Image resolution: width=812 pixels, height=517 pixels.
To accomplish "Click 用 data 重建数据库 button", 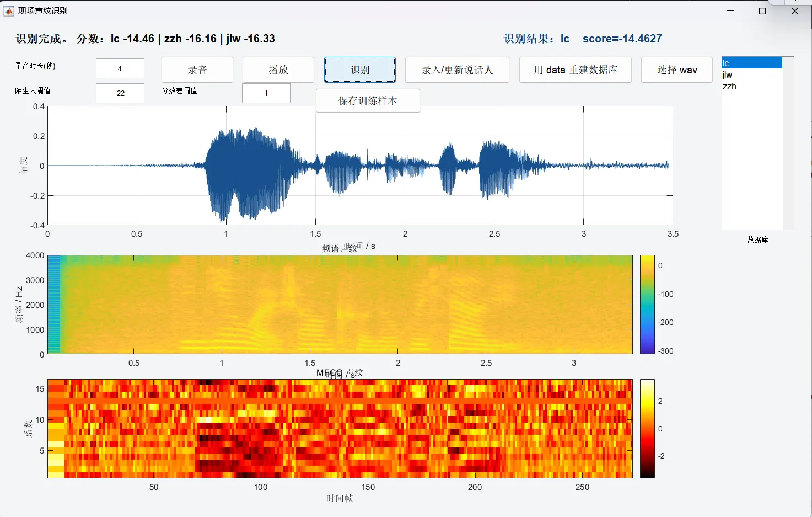I will (x=576, y=70).
